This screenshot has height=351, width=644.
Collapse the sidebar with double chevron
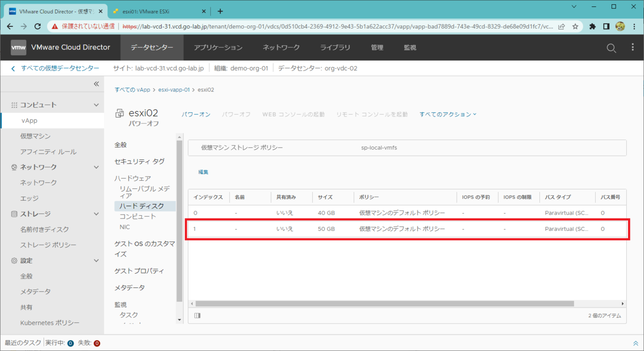tap(97, 84)
